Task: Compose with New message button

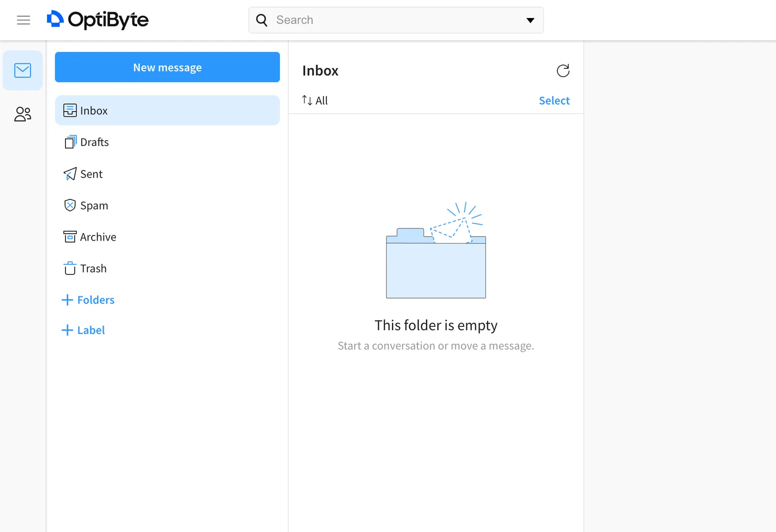Action: click(x=167, y=67)
